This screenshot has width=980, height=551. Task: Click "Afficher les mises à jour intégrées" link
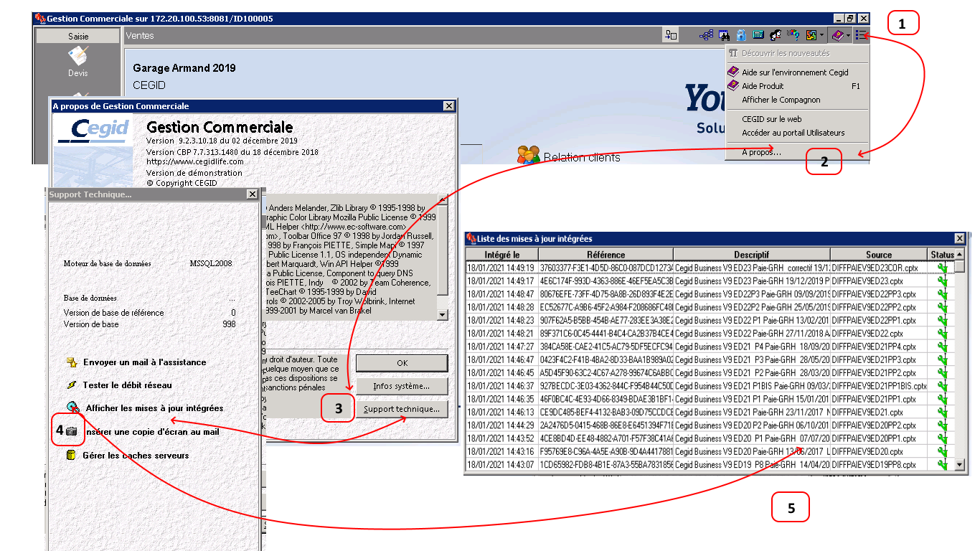click(154, 408)
